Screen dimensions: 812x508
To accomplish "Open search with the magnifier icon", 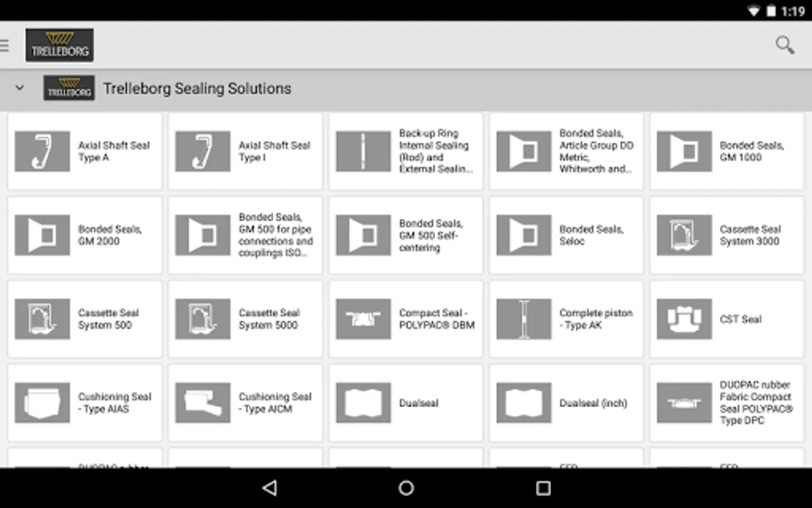I will (x=785, y=45).
